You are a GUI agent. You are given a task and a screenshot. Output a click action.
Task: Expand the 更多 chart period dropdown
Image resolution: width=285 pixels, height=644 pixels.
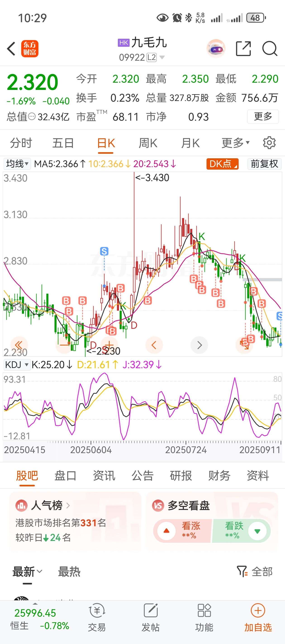click(235, 143)
